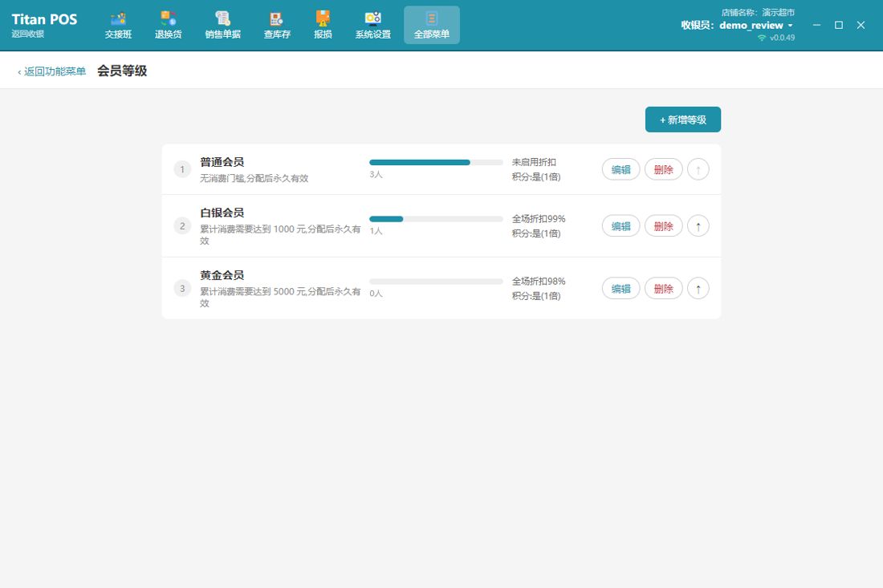Click the 黄金会员 empty progress bar
The image size is (883, 588).
pyautogui.click(x=436, y=282)
